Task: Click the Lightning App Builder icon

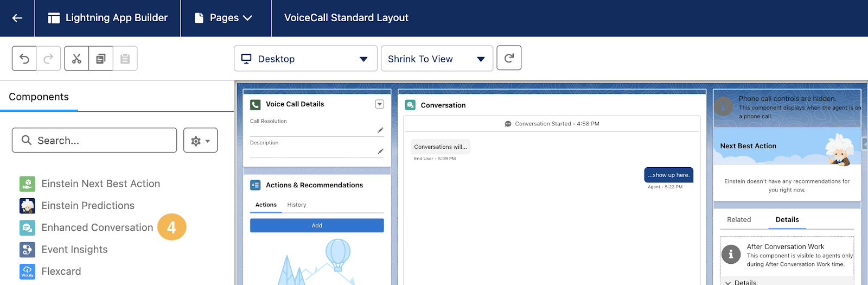Action: pyautogui.click(x=54, y=18)
